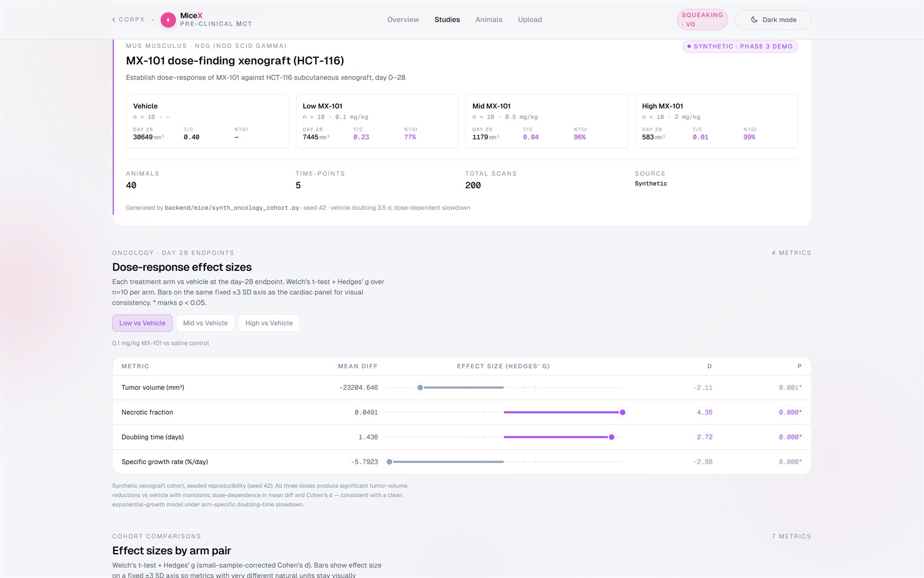Click the Low MX-101 %TGI value 77%
Screen dimensions: 924x578
(410, 137)
